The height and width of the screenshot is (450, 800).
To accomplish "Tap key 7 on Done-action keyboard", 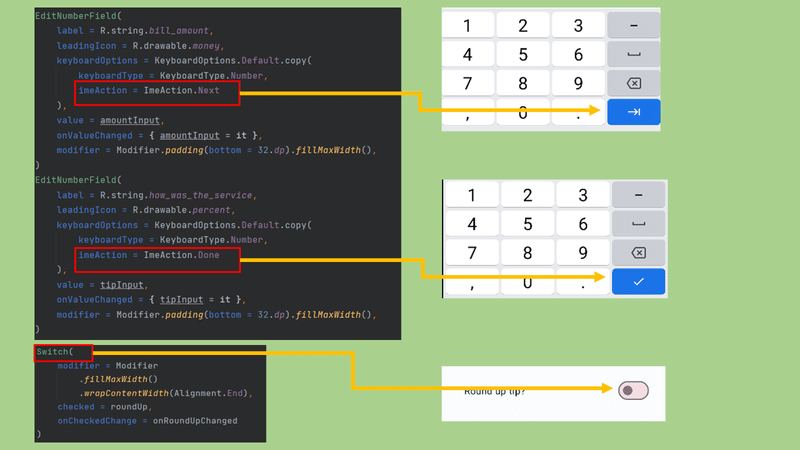I will pyautogui.click(x=472, y=253).
